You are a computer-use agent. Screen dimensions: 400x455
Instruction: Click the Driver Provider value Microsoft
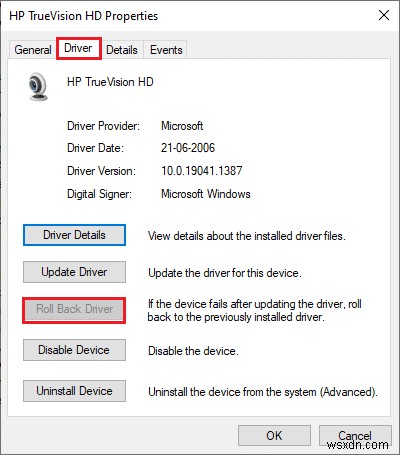pyautogui.click(x=182, y=126)
